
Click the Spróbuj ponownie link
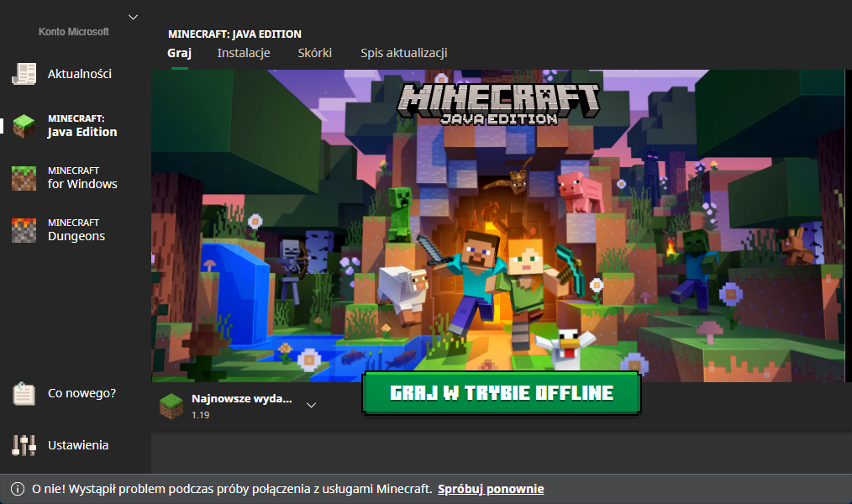(491, 489)
